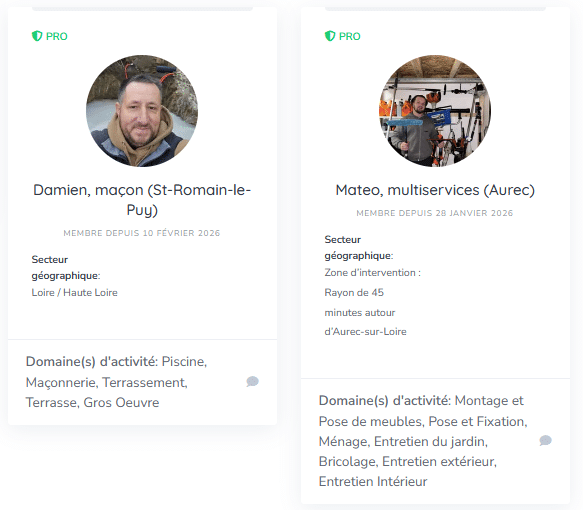Click 'MEMBRE DEPUIS 28 JANVIER 2026' text
Screen dimensions: 583x510
[435, 213]
